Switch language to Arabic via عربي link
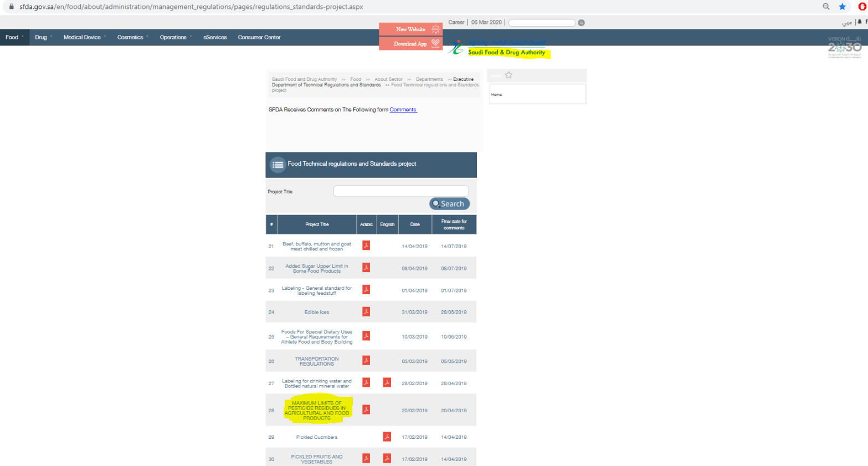Screen dimensions: 868x466 [846, 23]
